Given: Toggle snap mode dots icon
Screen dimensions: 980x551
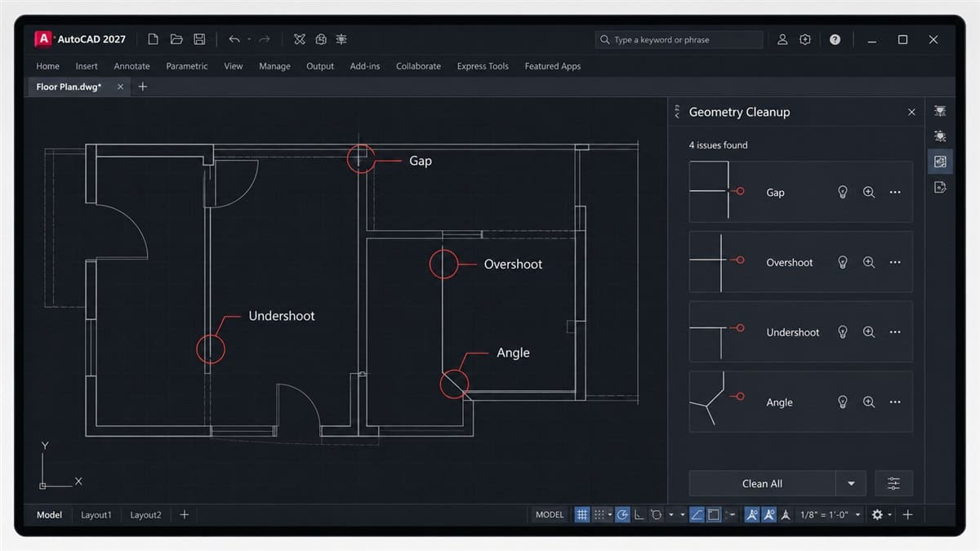Looking at the screenshot, I should tap(599, 515).
